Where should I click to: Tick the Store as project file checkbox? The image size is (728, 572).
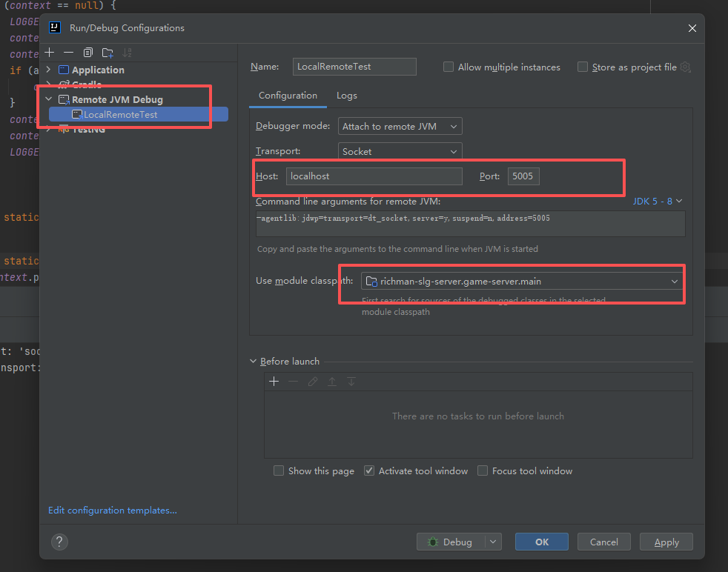click(x=582, y=67)
